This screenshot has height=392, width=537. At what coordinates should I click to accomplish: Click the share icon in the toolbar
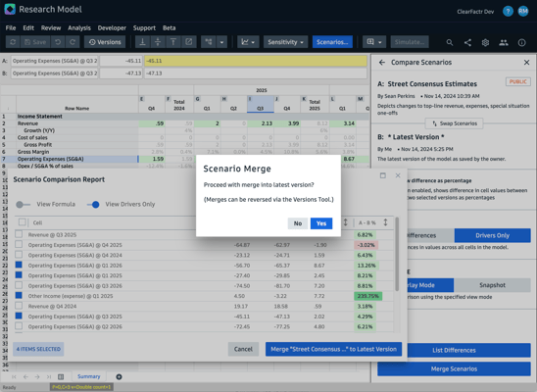point(467,42)
